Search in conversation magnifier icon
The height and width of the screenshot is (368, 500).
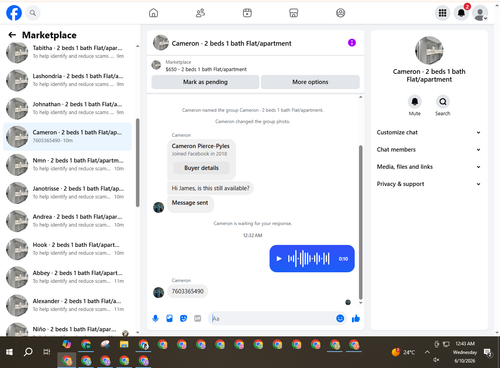click(x=443, y=102)
